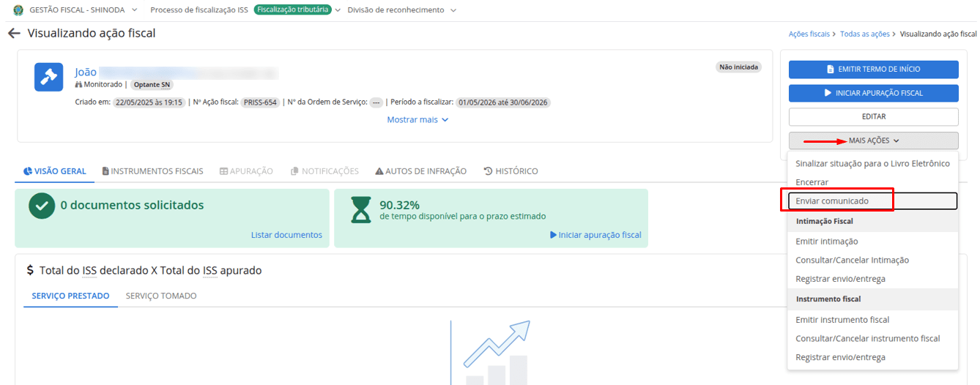Choose Consultar/Cancelar Intimação
980x385 pixels.
point(872,260)
